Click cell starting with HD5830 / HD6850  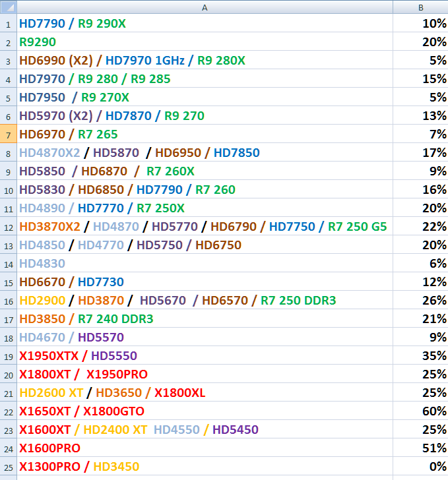[205, 189]
